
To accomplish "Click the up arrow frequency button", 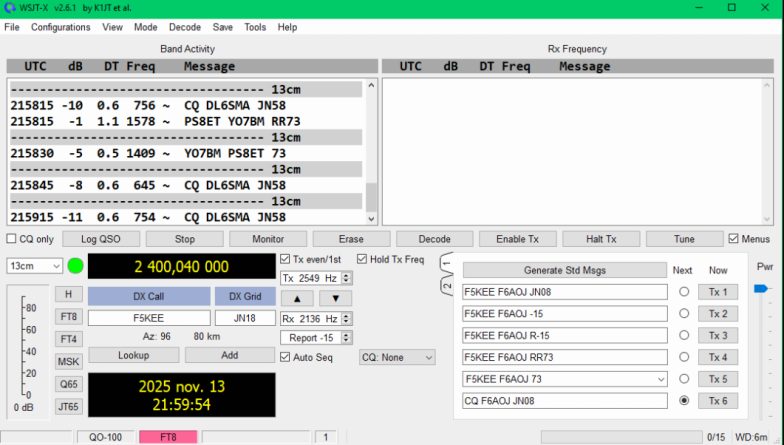I will tap(296, 298).
